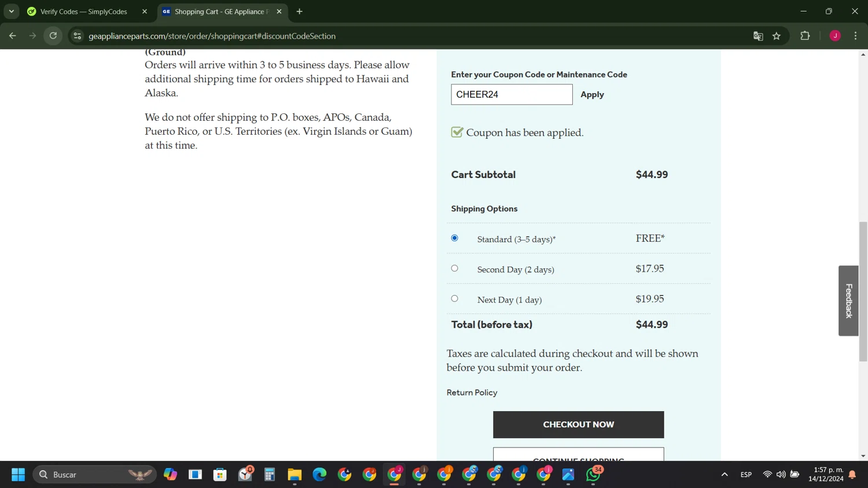Click the Buscar taskbar search box
Viewport: 868px width, 488px height.
pos(95,475)
